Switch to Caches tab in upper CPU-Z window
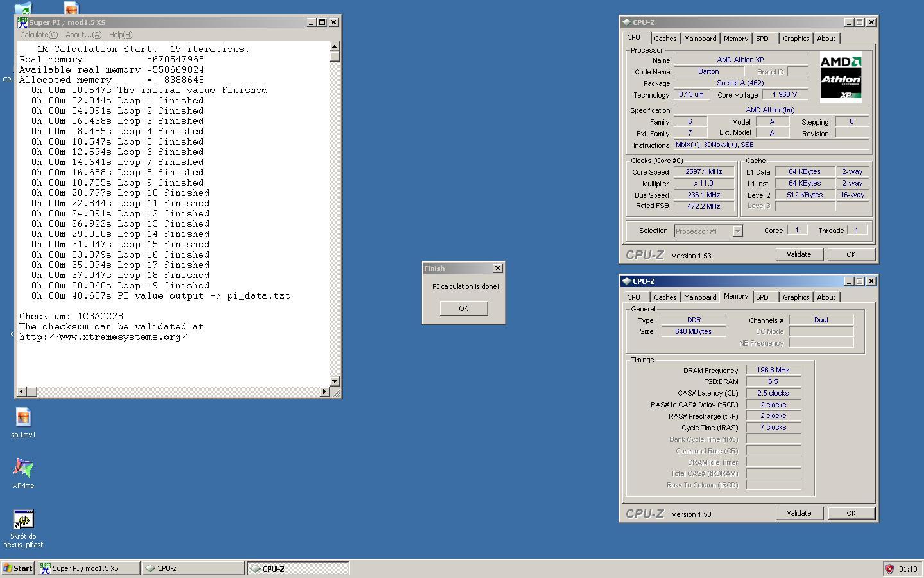The width and height of the screenshot is (924, 578). coord(665,39)
